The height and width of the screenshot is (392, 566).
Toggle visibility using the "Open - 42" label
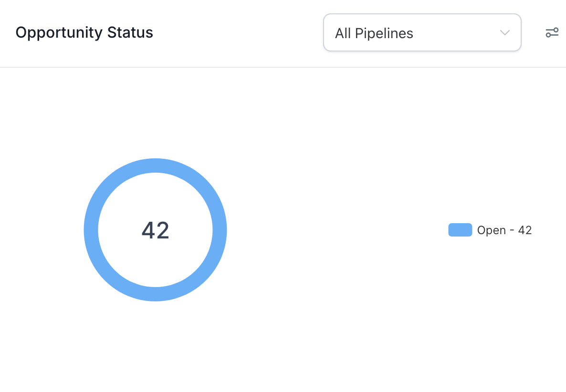click(x=504, y=230)
